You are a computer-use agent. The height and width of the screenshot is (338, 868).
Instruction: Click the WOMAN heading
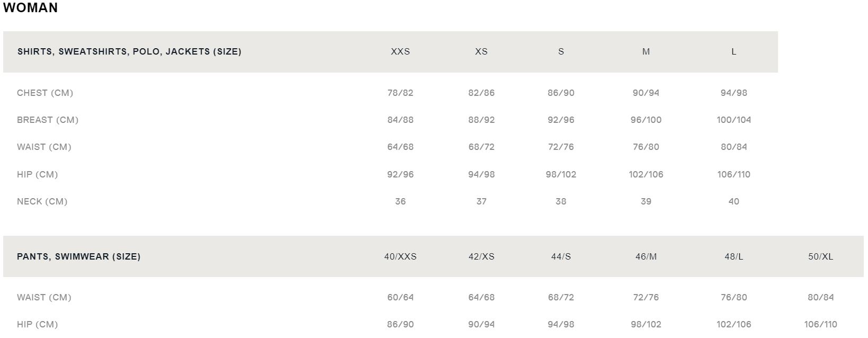pos(30,8)
